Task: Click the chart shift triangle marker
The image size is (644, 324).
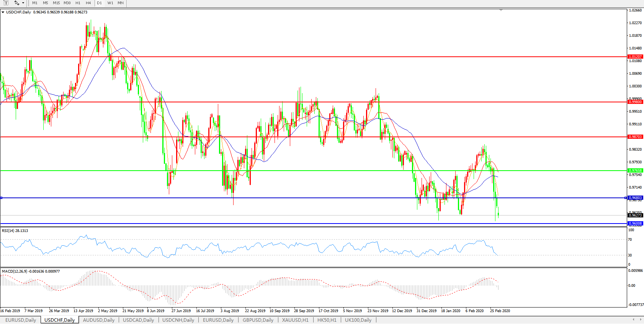Action: [x=501, y=10]
